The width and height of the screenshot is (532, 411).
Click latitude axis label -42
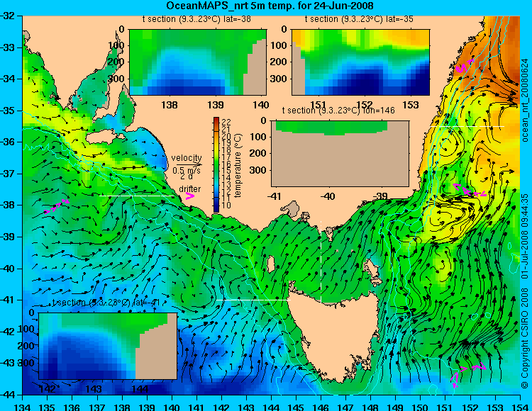pyautogui.click(x=8, y=332)
